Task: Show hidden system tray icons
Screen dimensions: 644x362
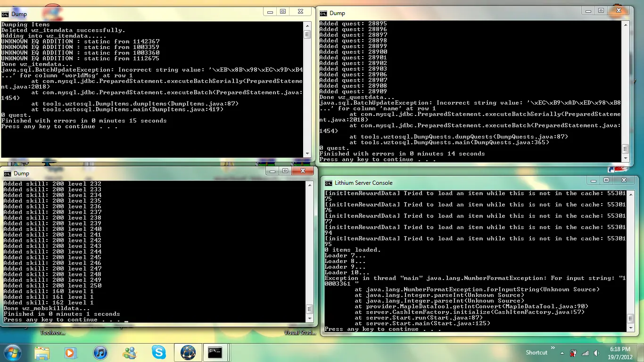Action: click(561, 353)
